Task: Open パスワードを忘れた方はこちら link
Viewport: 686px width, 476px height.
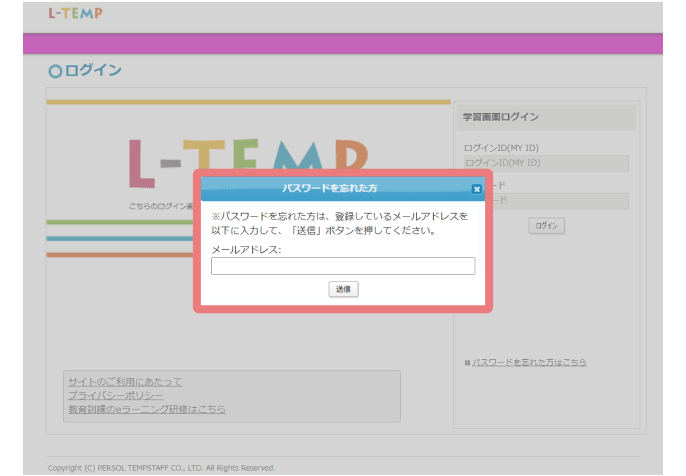Action: point(529,362)
